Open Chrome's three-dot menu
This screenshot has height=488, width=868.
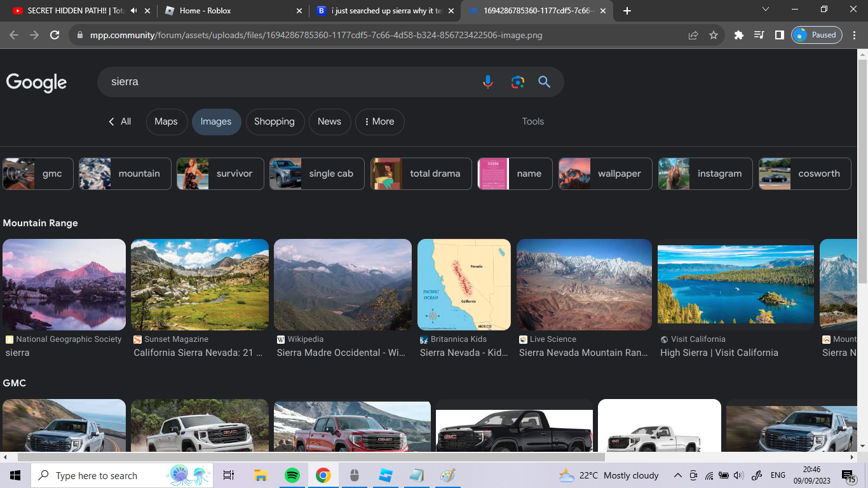click(854, 35)
